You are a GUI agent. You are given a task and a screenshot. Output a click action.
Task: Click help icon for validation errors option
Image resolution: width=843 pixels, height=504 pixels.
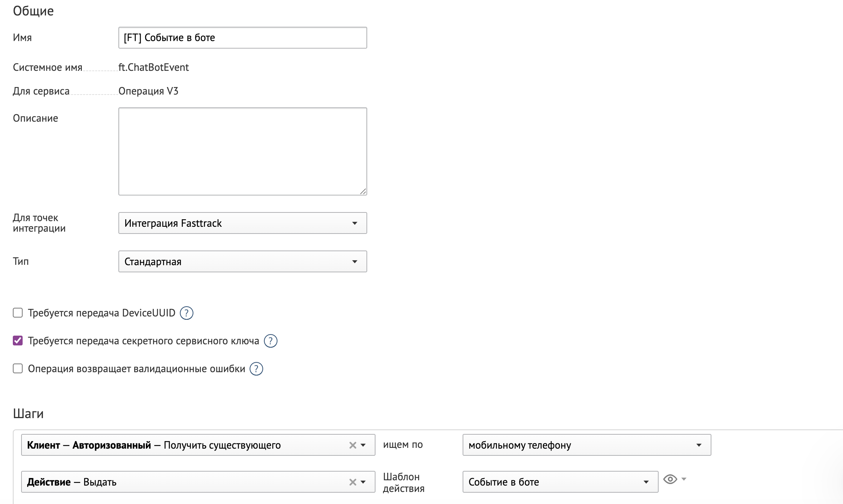pos(256,369)
